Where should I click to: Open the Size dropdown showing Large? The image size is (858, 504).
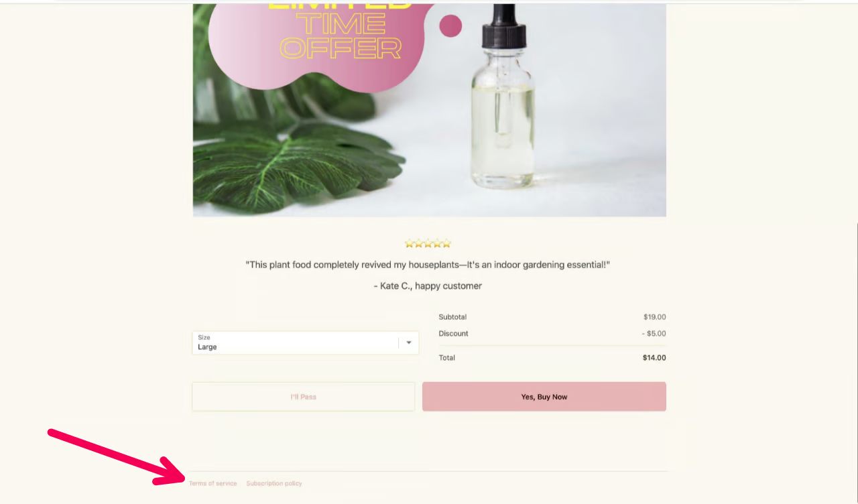(x=305, y=342)
